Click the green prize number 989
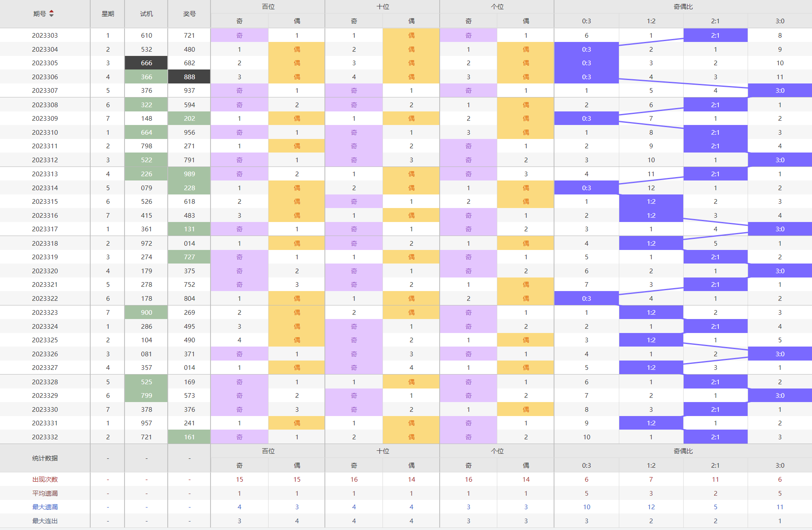812x530 pixels. point(189,174)
